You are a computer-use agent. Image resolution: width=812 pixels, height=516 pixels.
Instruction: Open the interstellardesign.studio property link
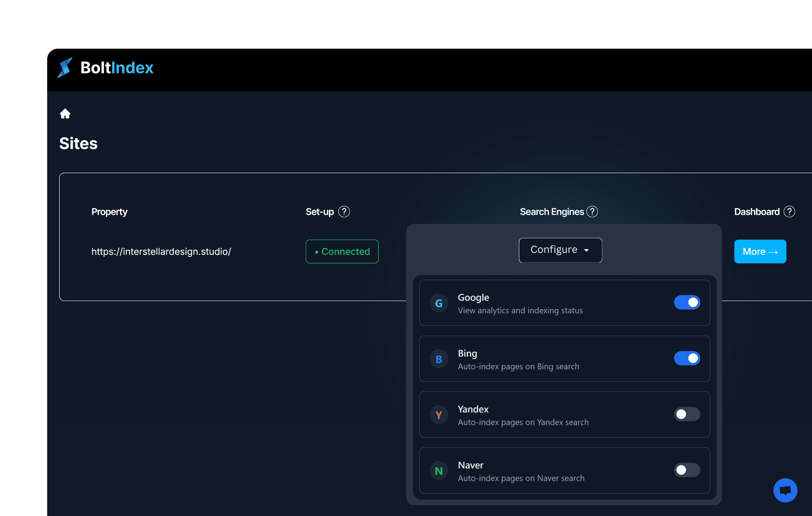pos(161,252)
